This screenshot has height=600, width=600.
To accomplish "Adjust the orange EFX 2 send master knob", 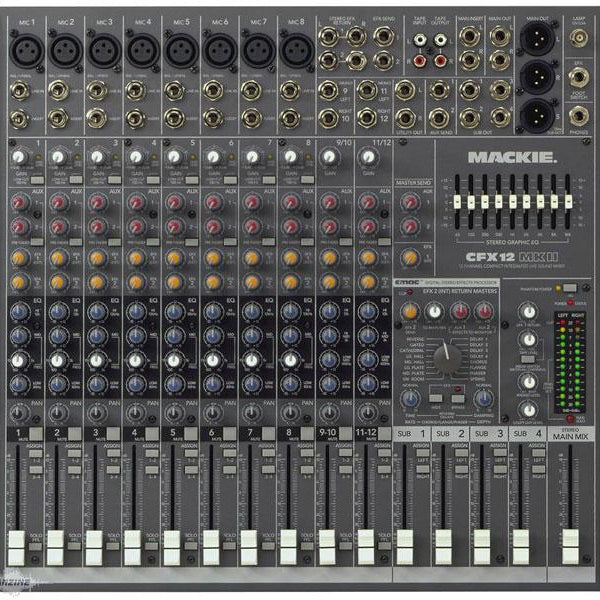I will pyautogui.click(x=410, y=311).
